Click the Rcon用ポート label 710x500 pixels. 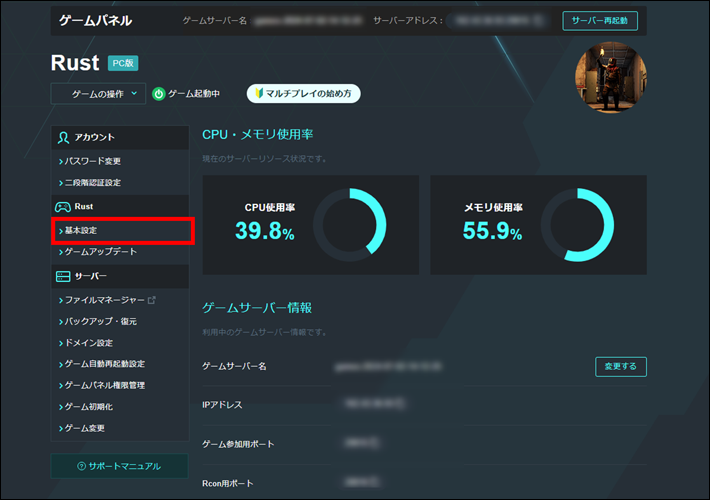point(228,484)
